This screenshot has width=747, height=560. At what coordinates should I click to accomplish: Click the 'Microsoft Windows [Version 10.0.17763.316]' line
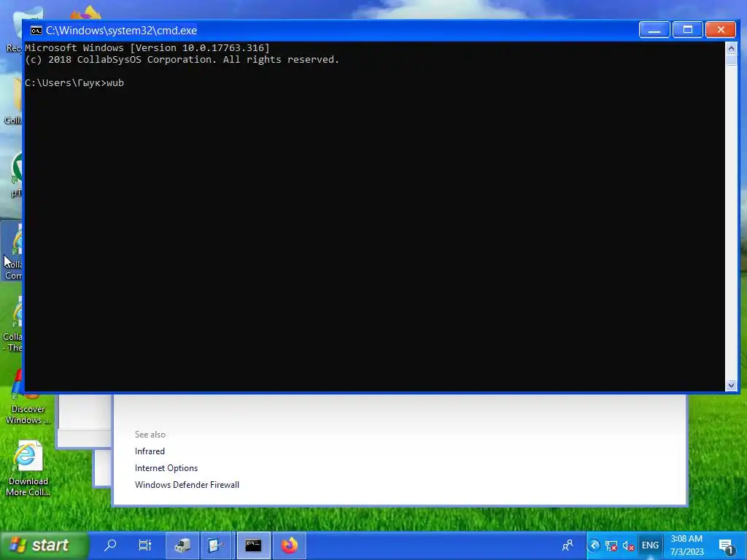147,48
